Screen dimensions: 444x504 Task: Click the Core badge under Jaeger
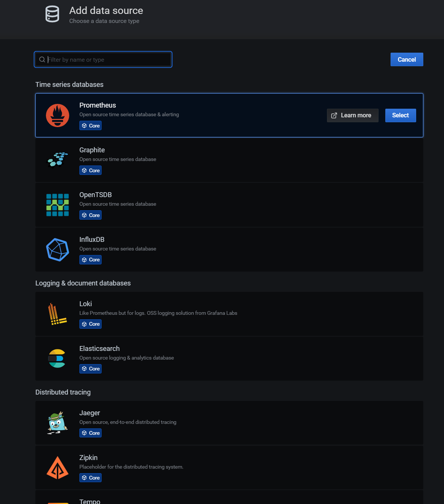pos(90,433)
